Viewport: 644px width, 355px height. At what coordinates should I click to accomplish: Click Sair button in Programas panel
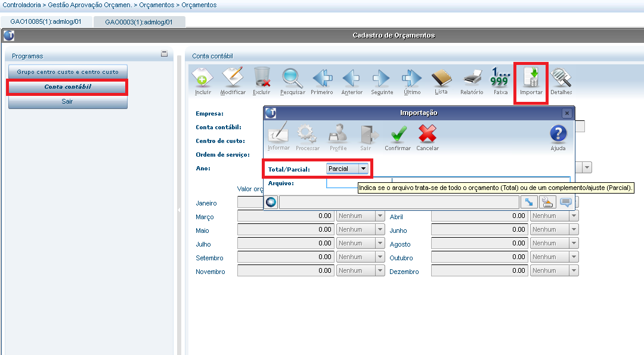(68, 101)
